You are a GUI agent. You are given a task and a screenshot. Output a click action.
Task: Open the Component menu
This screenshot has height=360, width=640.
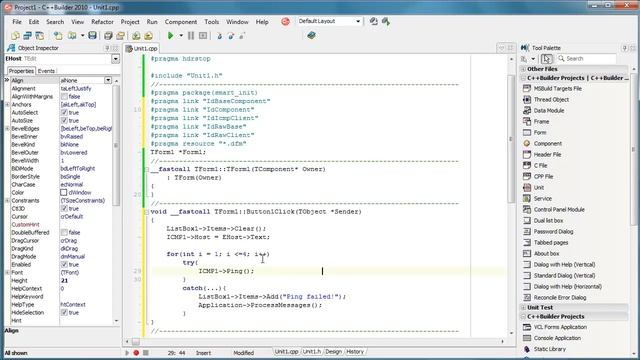[181, 22]
